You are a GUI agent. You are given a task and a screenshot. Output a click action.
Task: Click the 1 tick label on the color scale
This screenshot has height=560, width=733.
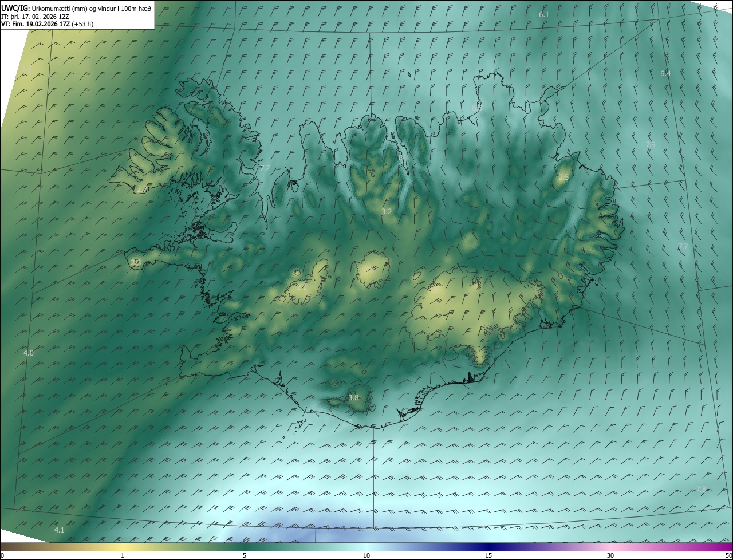click(x=123, y=555)
